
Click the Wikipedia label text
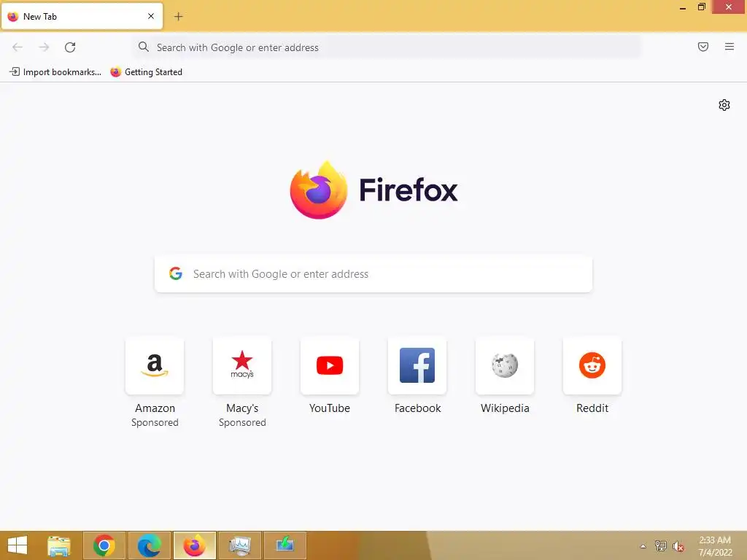(x=505, y=408)
